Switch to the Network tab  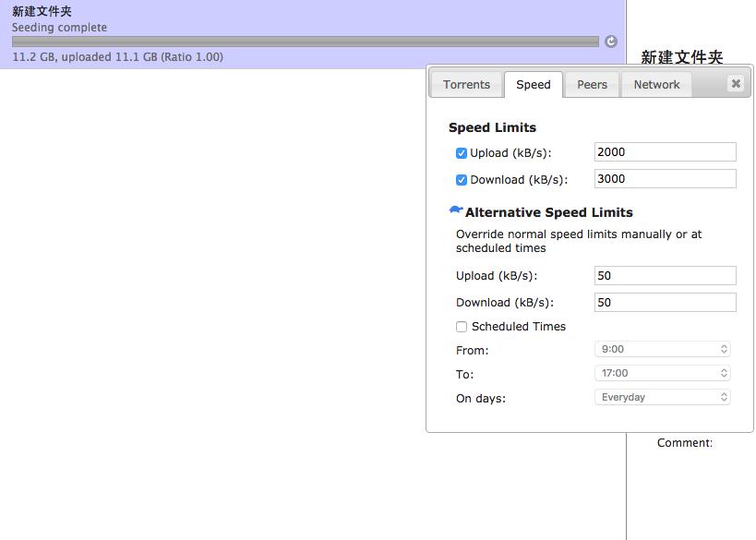656,84
